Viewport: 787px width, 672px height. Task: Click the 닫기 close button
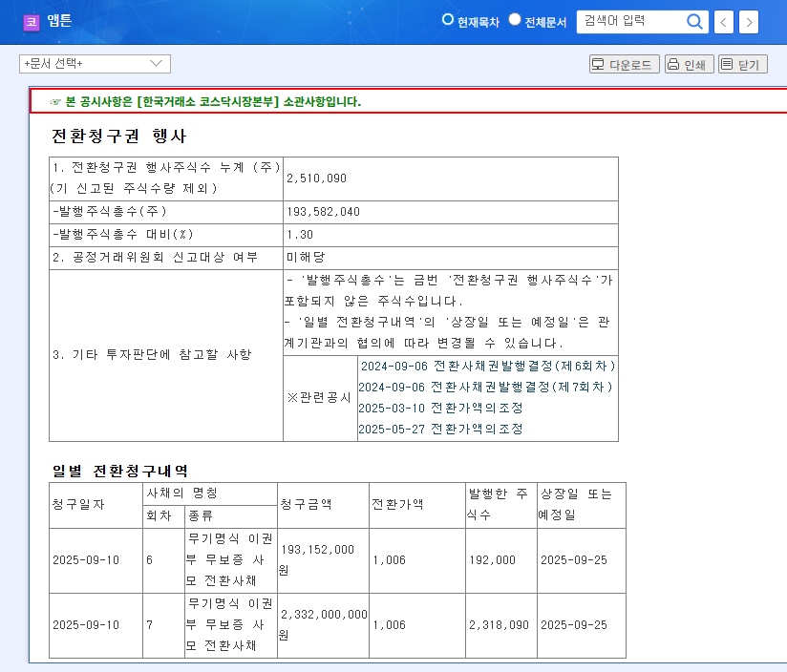(743, 64)
